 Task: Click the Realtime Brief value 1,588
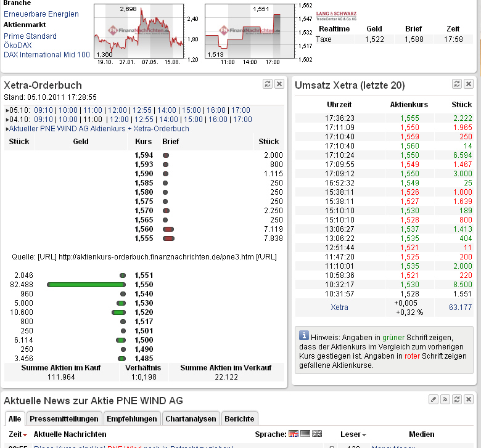coord(414,39)
